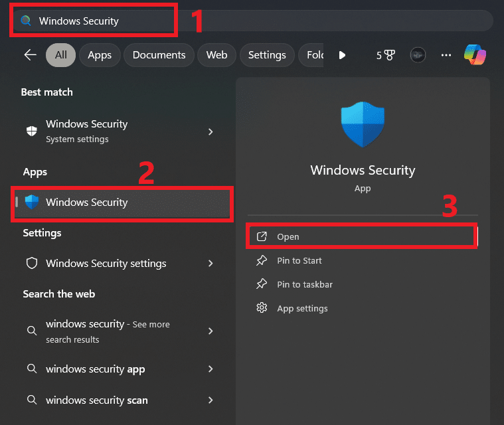Switch to the Documents filter tab
Viewport: 504px width, 425px height.
159,55
